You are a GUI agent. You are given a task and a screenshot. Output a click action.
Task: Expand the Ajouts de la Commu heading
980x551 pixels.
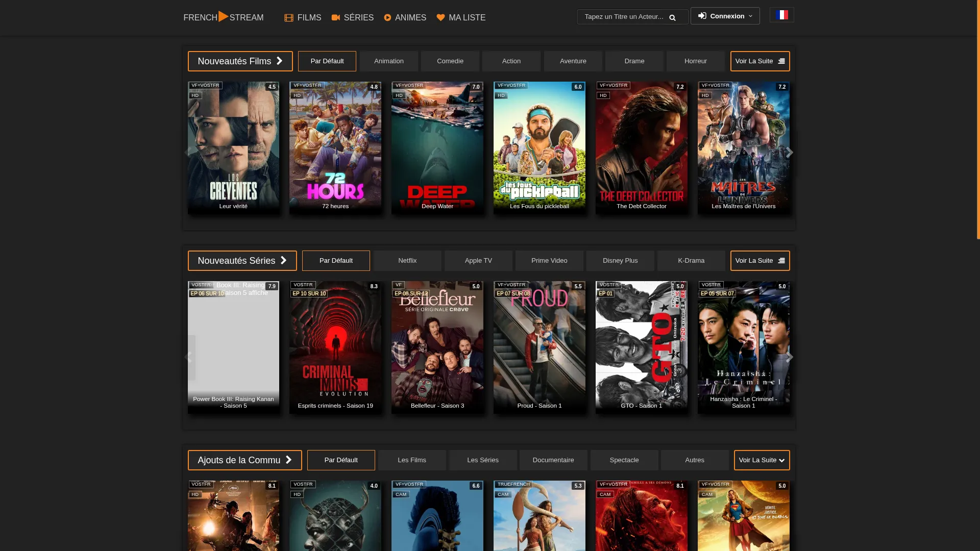tap(245, 460)
